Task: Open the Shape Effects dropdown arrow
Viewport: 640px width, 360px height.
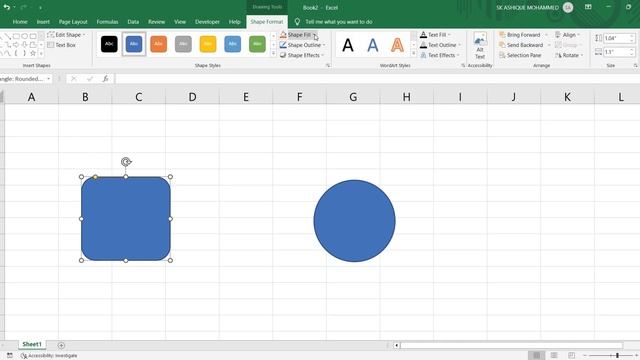Action: tap(322, 55)
